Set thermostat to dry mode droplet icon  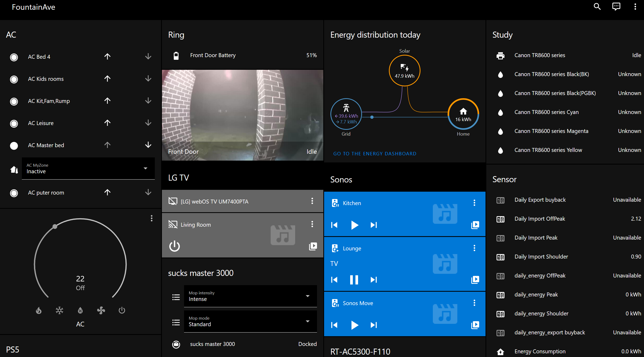coord(80,311)
